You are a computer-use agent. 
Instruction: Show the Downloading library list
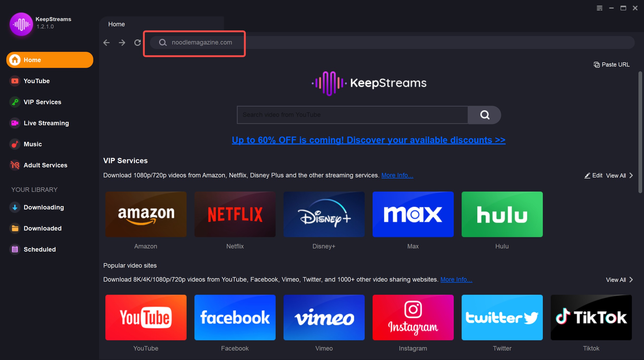50,207
